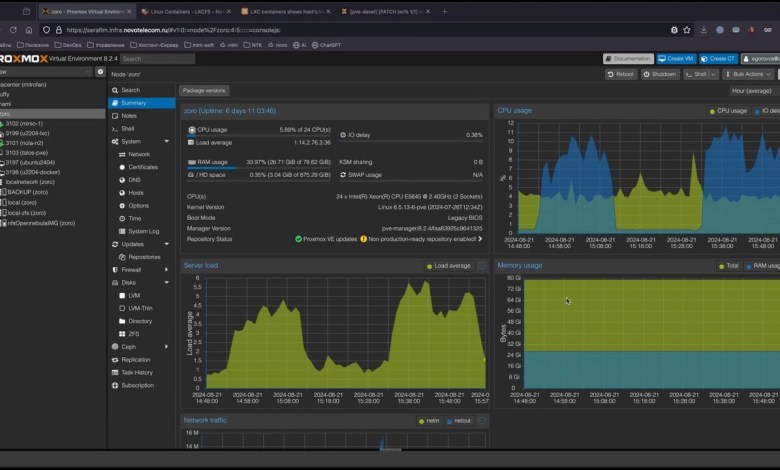Select container 3102 (minio-1) in tree
Viewport: 780px width, 470px height.
[x=23, y=124]
